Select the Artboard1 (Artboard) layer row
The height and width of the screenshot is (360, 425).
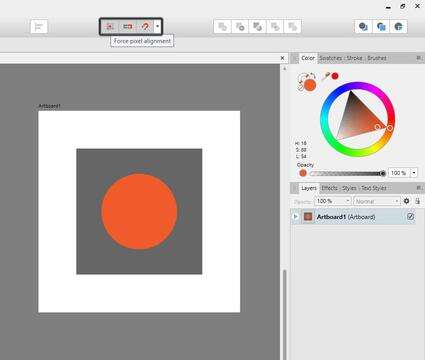[353, 217]
